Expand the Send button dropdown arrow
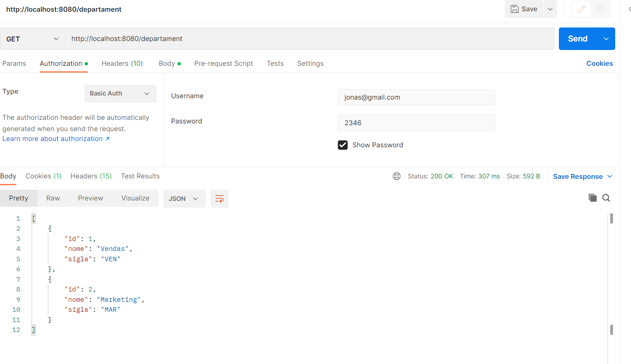 point(606,39)
